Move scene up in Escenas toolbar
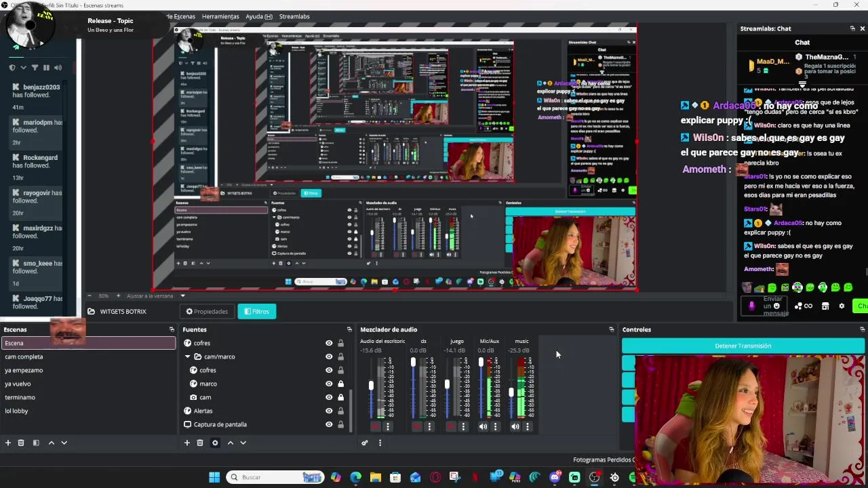Image resolution: width=868 pixels, height=488 pixels. tap(51, 443)
